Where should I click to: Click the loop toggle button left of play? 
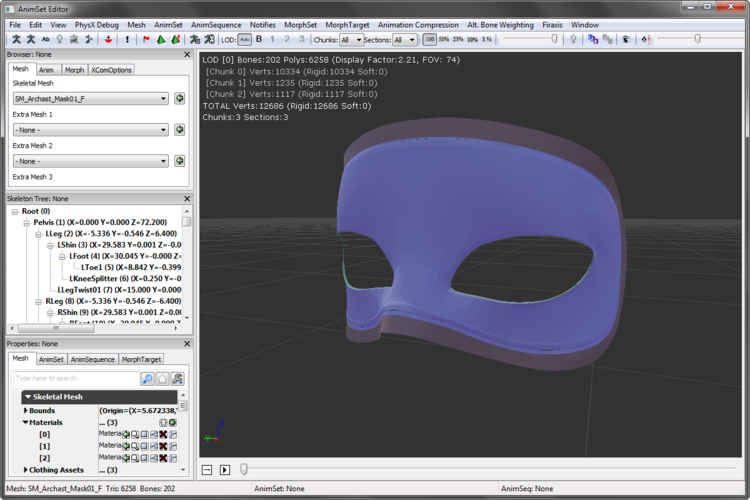(x=207, y=470)
